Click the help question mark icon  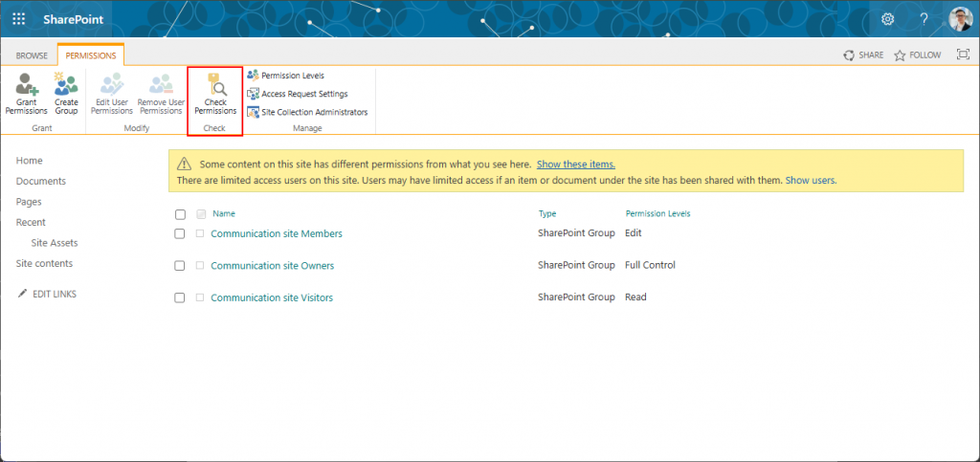(x=924, y=19)
